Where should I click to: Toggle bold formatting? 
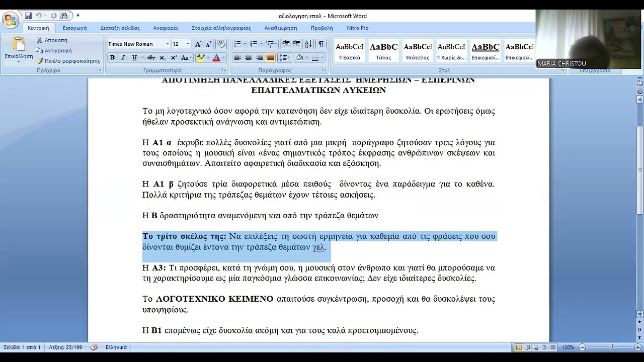(x=112, y=58)
